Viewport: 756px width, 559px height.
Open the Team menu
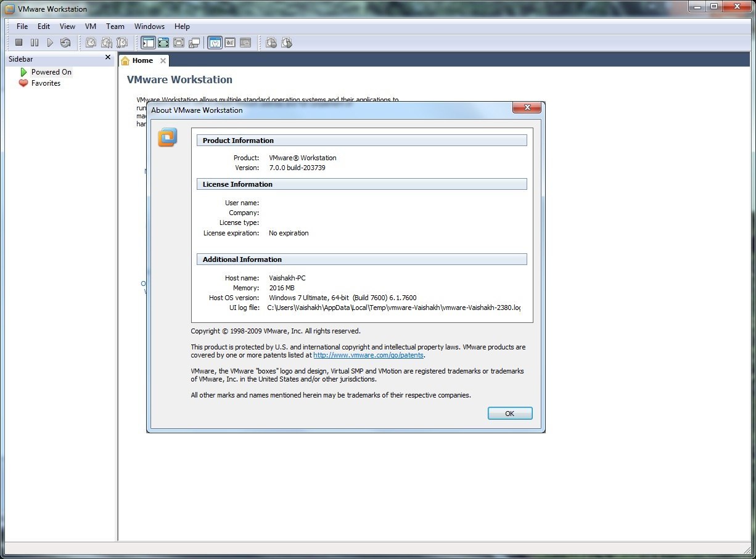click(115, 27)
